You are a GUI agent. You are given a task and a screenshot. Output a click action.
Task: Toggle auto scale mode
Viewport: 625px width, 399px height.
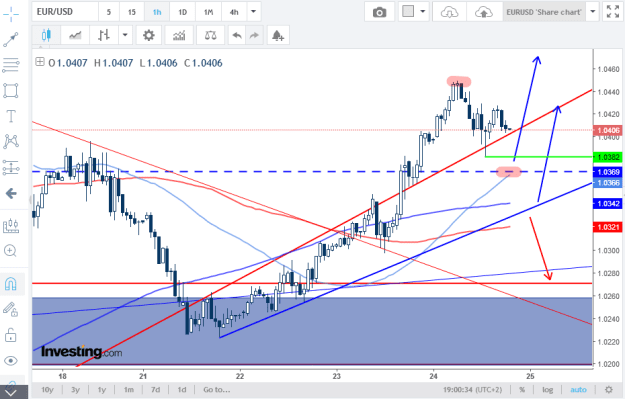[578, 390]
